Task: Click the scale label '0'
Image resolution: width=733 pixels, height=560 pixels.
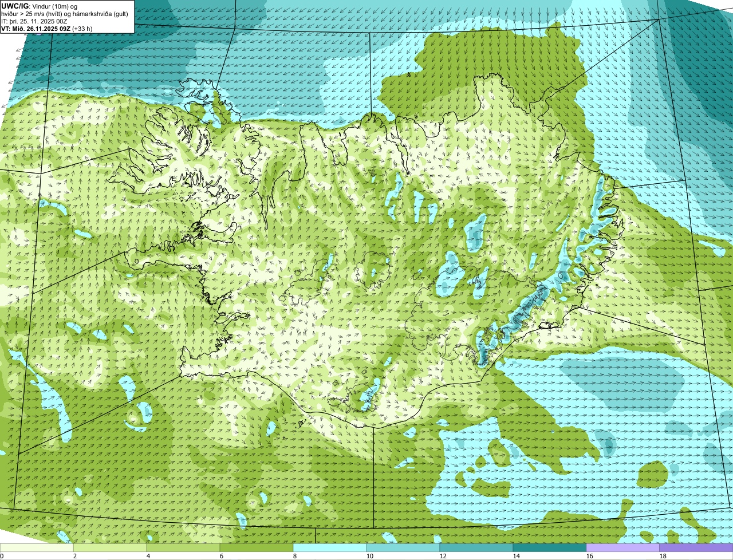Action: pos(2,556)
